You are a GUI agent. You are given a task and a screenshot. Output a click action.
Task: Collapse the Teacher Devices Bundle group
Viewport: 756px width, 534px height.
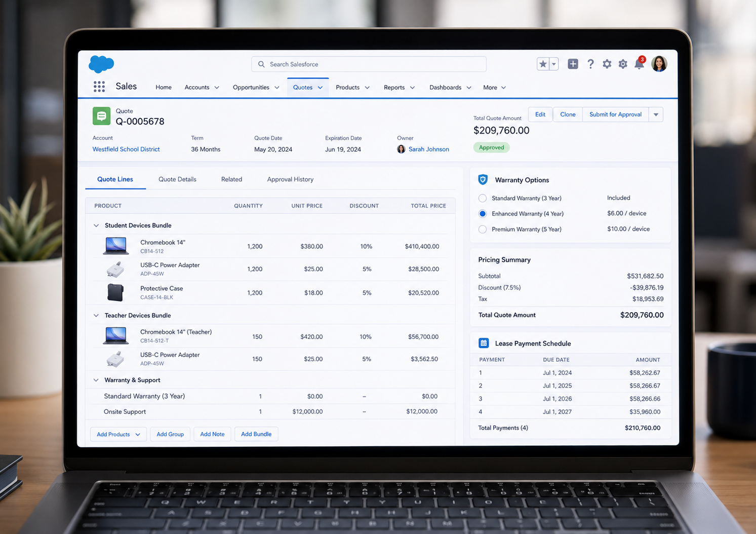96,316
